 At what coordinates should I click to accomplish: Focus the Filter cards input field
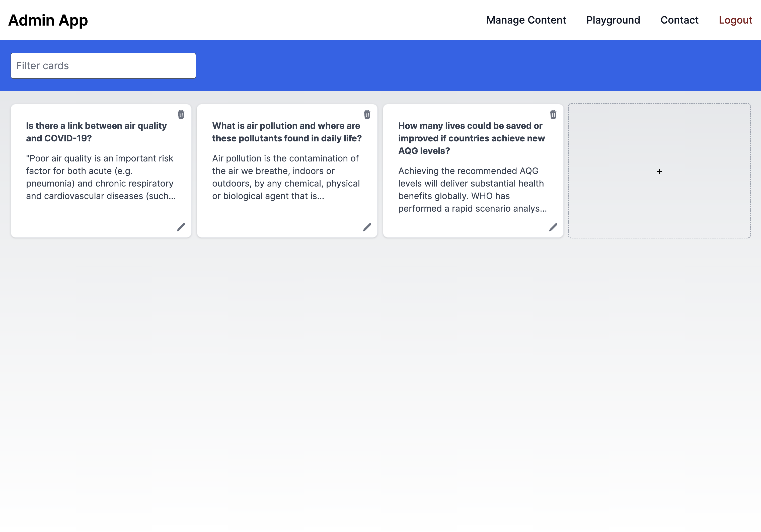103,66
